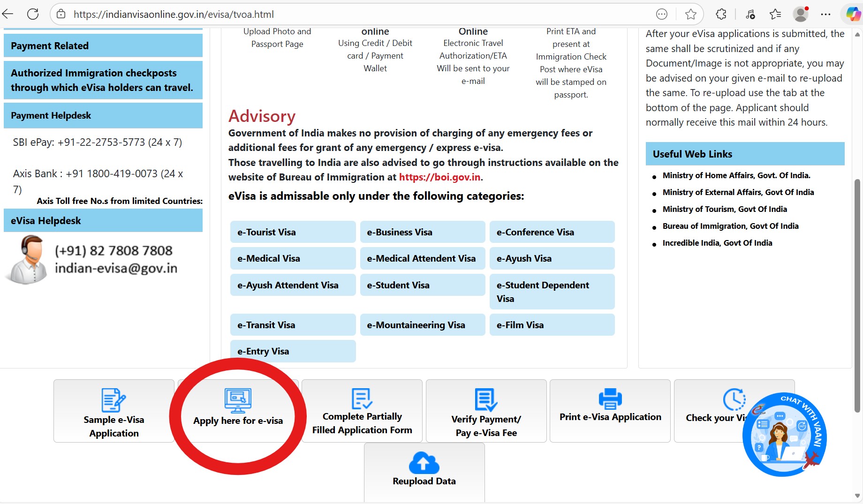Click the Reupload Data cloud icon
The image size is (863, 504).
coord(424,463)
